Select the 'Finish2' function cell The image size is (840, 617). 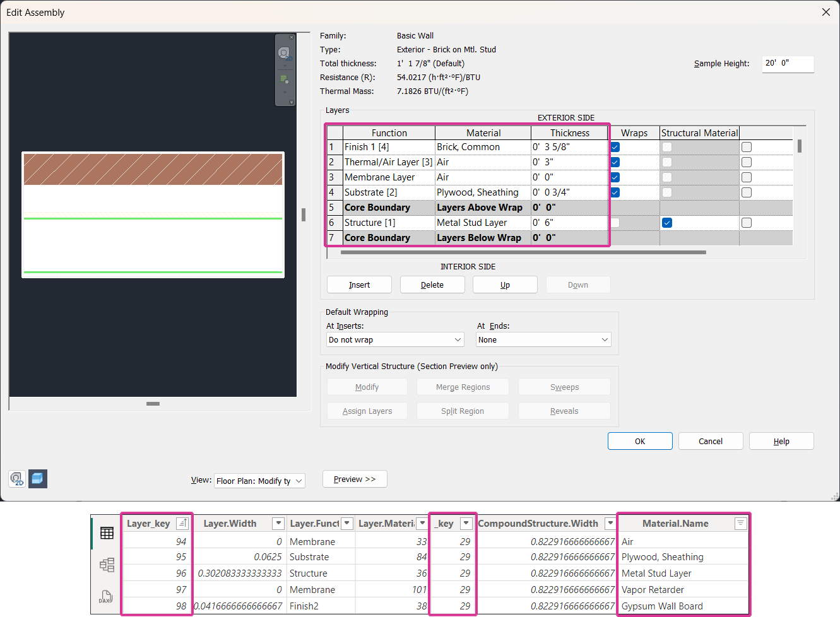[321, 606]
